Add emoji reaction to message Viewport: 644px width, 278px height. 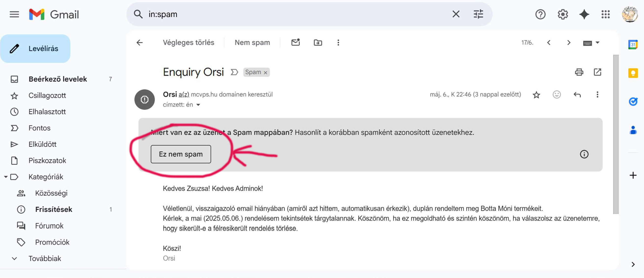[557, 95]
